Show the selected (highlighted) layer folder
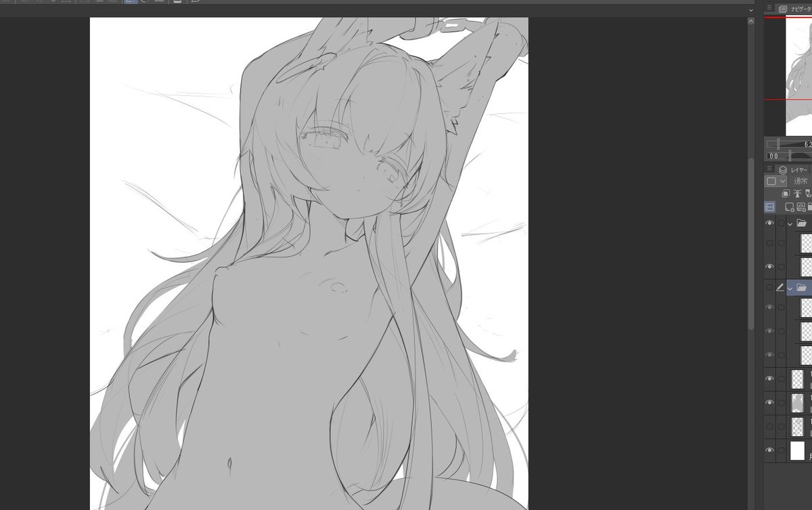The height and width of the screenshot is (510, 812). tap(769, 287)
